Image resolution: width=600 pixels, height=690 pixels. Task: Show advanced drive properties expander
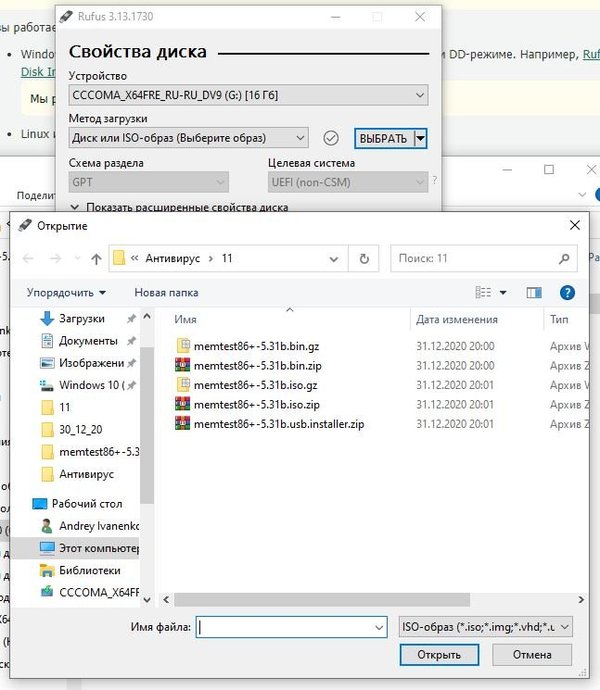tap(76, 207)
